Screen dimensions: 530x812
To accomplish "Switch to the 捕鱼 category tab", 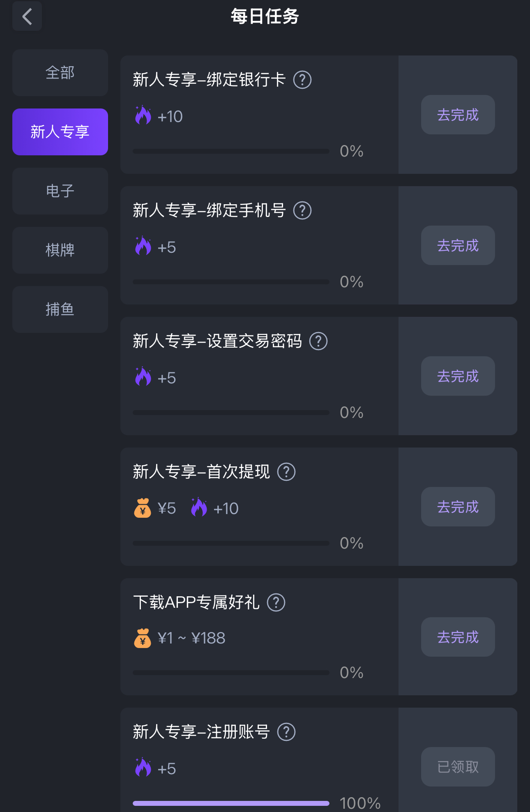I will tap(60, 309).
